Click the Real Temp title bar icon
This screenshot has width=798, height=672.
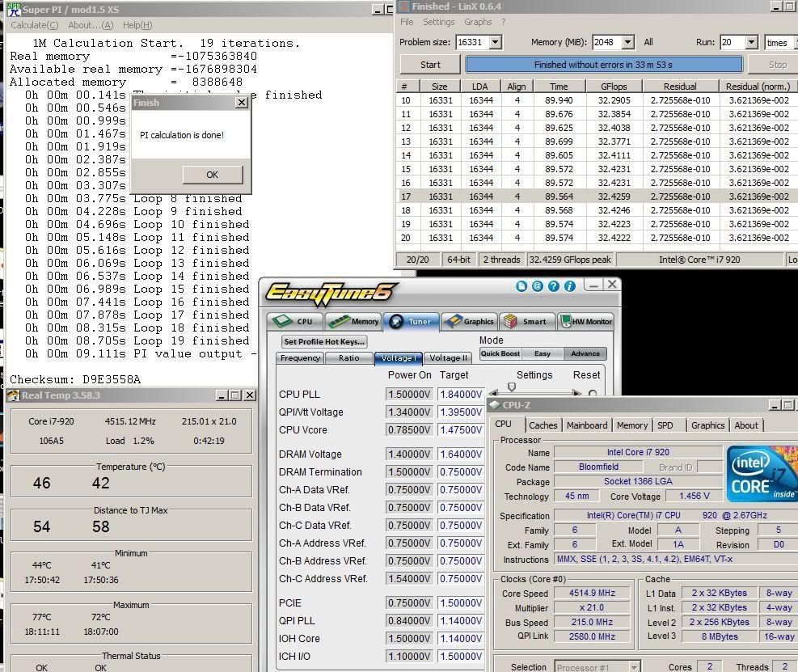click(14, 395)
